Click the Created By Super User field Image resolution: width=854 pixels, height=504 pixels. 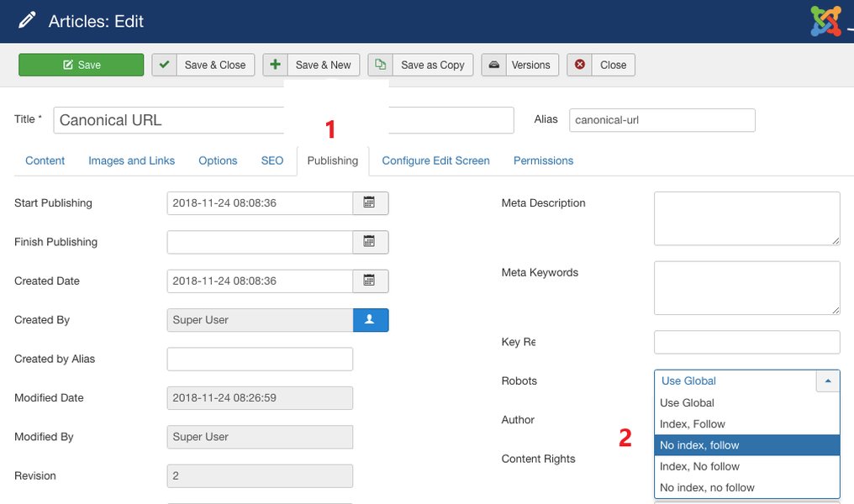pyautogui.click(x=260, y=320)
